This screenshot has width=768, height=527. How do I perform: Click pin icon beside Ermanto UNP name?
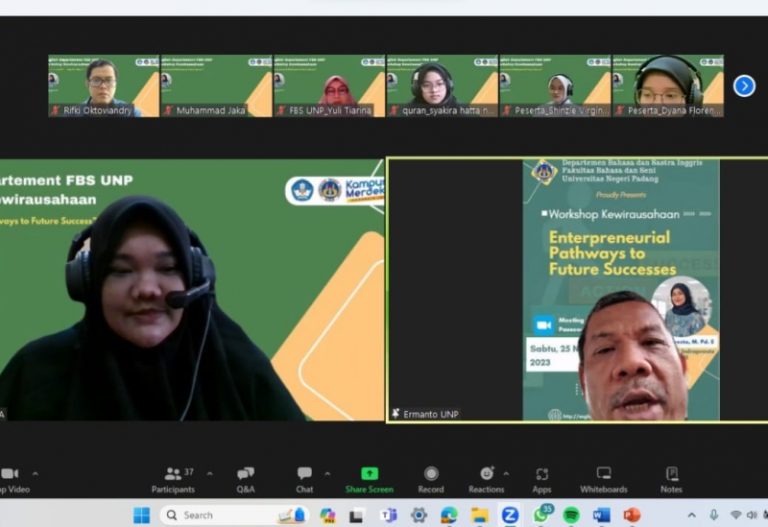point(395,414)
